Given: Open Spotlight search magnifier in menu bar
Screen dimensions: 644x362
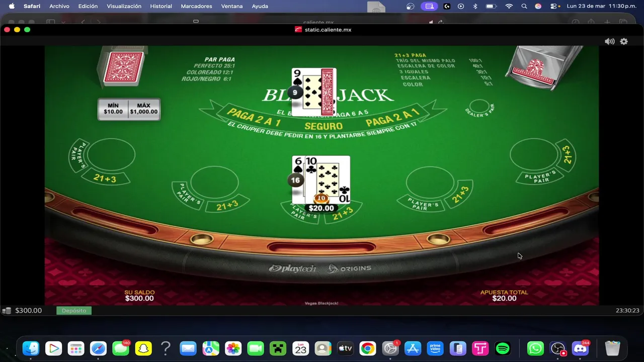Looking at the screenshot, I should point(524,6).
